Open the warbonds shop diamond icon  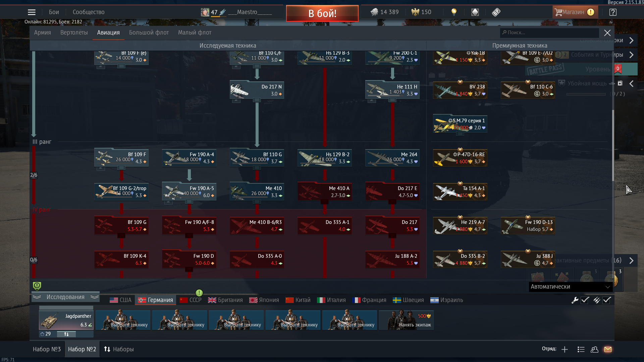pos(475,12)
